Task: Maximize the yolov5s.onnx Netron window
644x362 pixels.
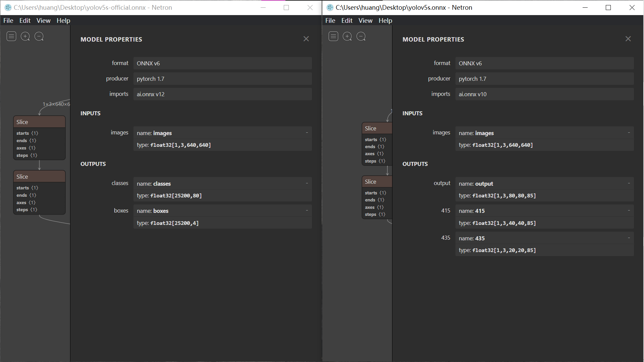Action: (608, 7)
